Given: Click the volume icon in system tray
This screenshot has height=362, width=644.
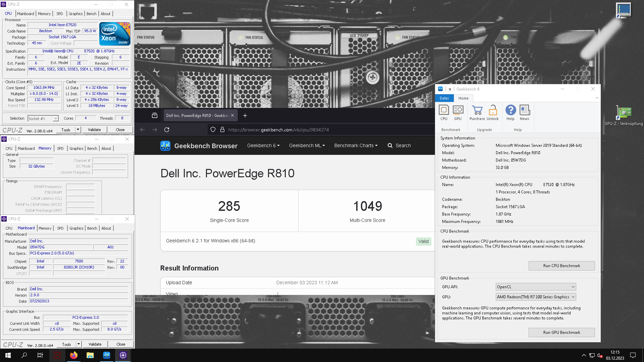Looking at the screenshot, I should (600, 355).
